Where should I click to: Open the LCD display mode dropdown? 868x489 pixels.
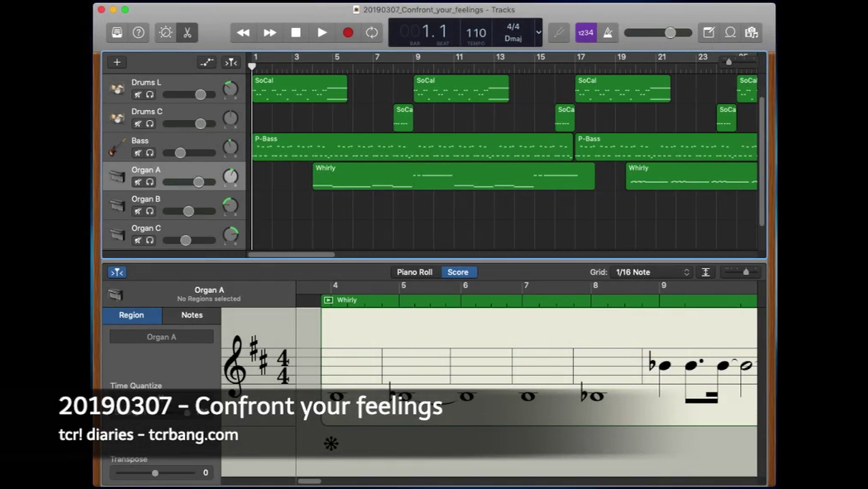(538, 32)
